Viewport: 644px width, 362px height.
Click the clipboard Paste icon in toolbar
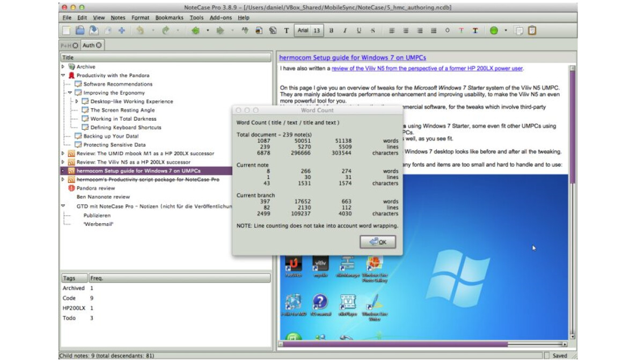point(532,31)
